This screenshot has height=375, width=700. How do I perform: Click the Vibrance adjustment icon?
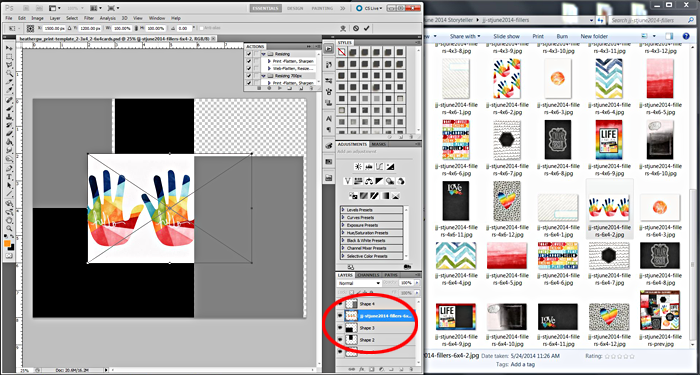348,181
